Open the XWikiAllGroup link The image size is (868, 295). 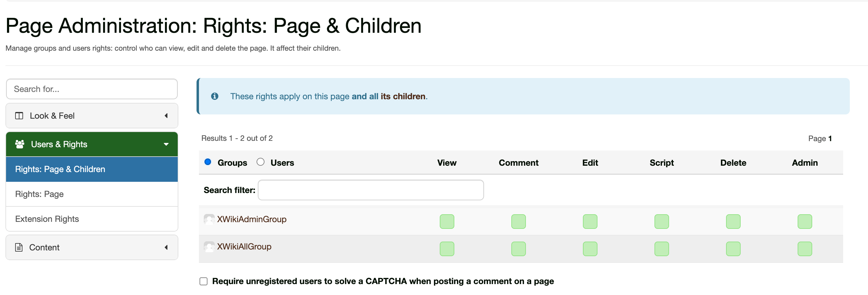pos(244,247)
